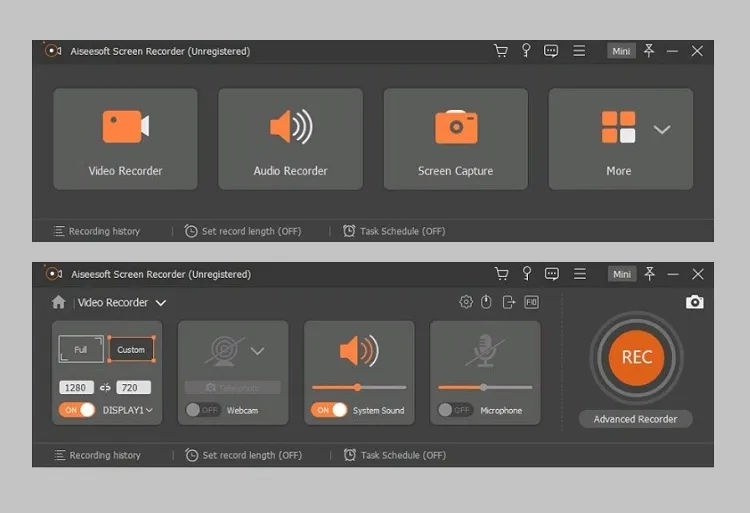Select the Custom recording area option
The image size is (750, 513).
point(131,349)
